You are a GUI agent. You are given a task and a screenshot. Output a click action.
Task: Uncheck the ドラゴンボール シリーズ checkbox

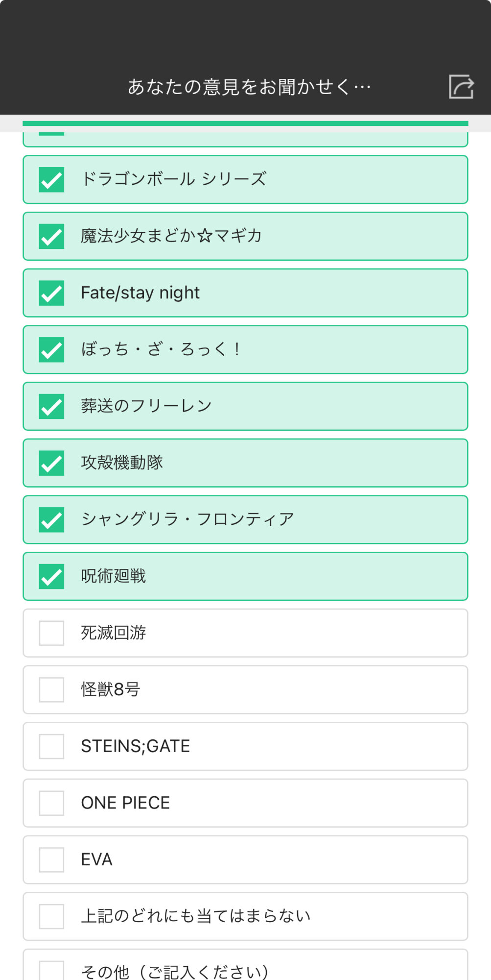(51, 179)
